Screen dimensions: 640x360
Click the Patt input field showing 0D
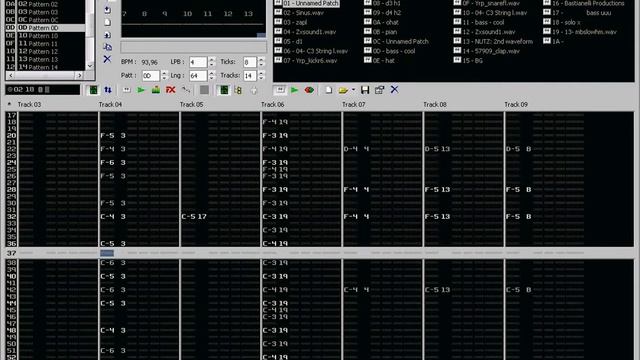pos(151,76)
